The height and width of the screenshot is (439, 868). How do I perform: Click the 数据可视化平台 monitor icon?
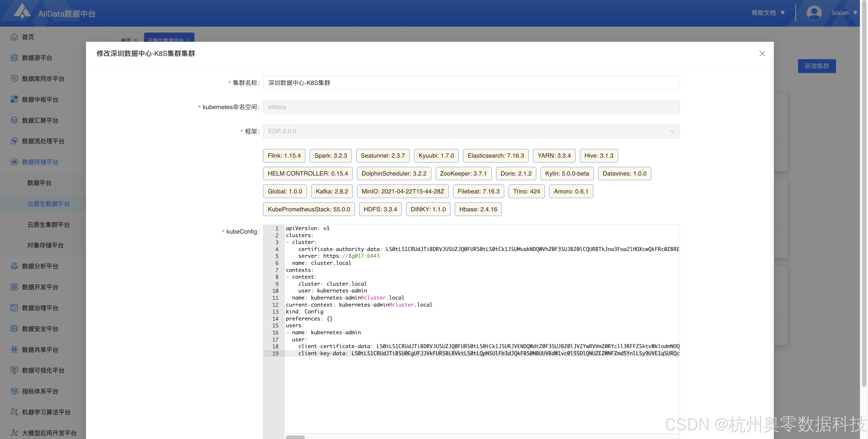tap(14, 370)
